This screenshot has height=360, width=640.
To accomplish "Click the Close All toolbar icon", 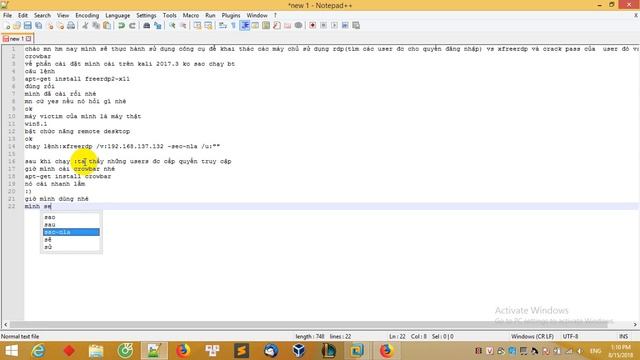I will 60,26.
